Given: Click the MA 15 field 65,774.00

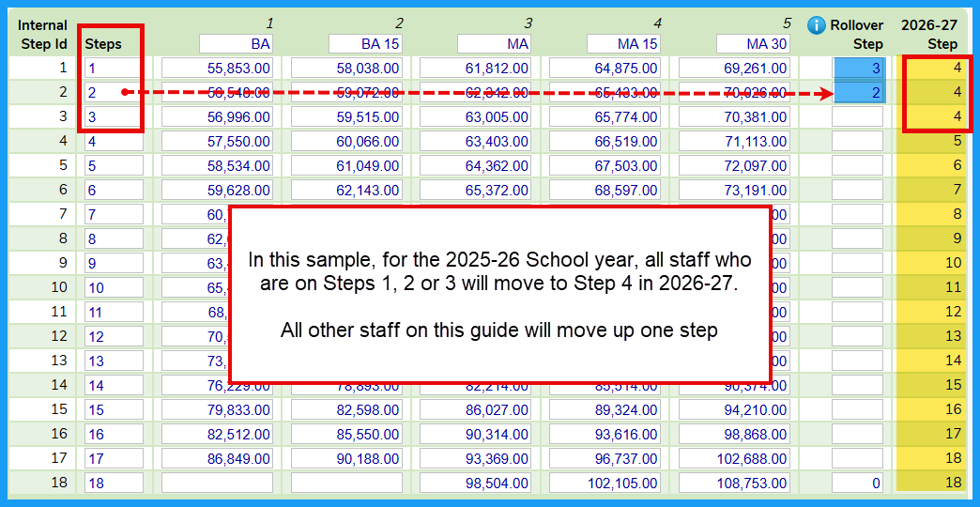Looking at the screenshot, I should [x=605, y=116].
